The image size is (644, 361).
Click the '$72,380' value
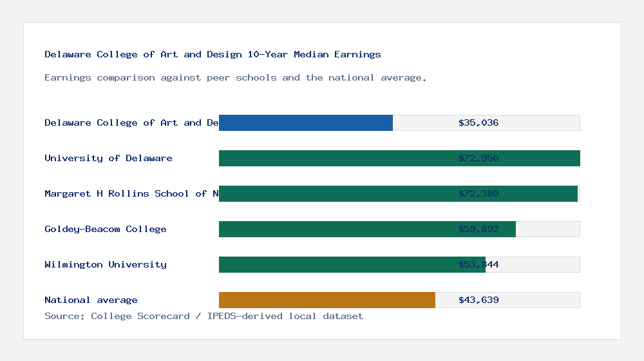click(x=478, y=193)
